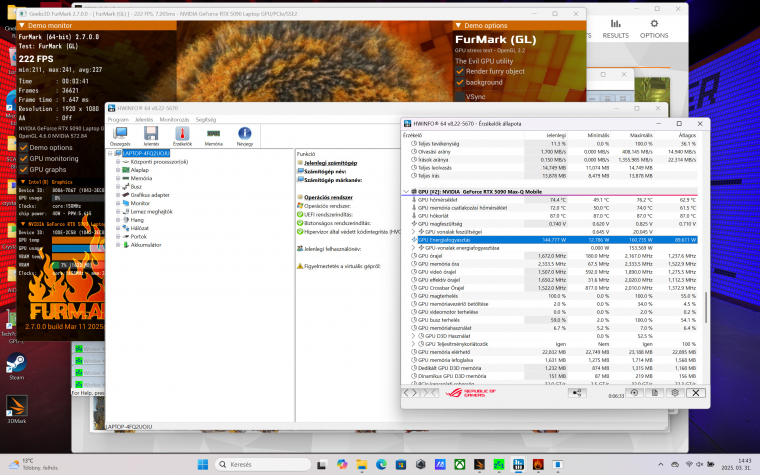The height and width of the screenshot is (475, 760).
Task: Open the Névjegy about info icon
Action: (245, 136)
